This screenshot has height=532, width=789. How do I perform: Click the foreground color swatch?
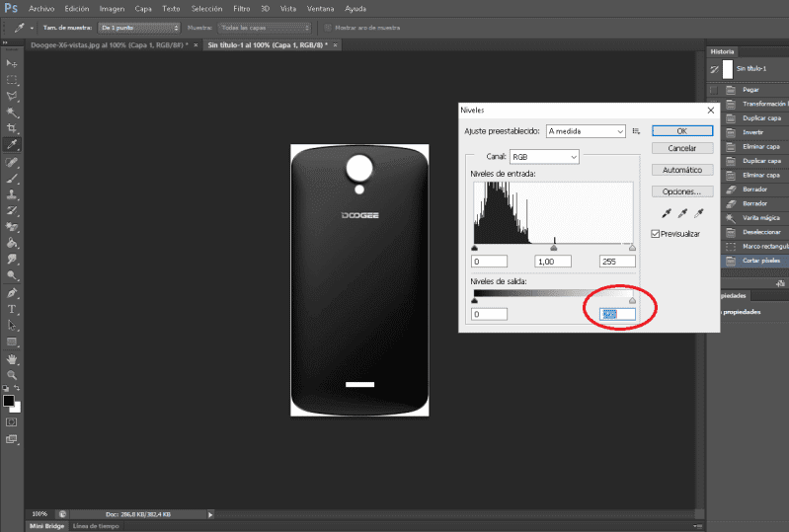click(9, 401)
